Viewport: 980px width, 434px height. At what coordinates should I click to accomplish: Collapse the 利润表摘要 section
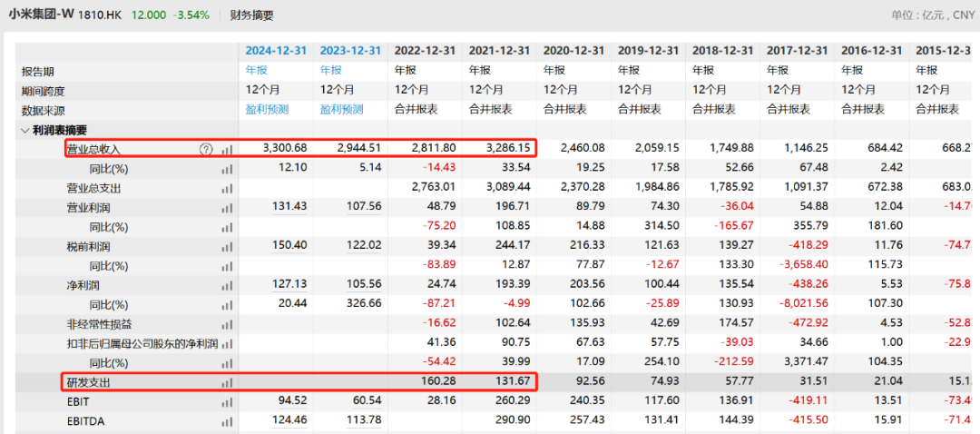pos(24,130)
